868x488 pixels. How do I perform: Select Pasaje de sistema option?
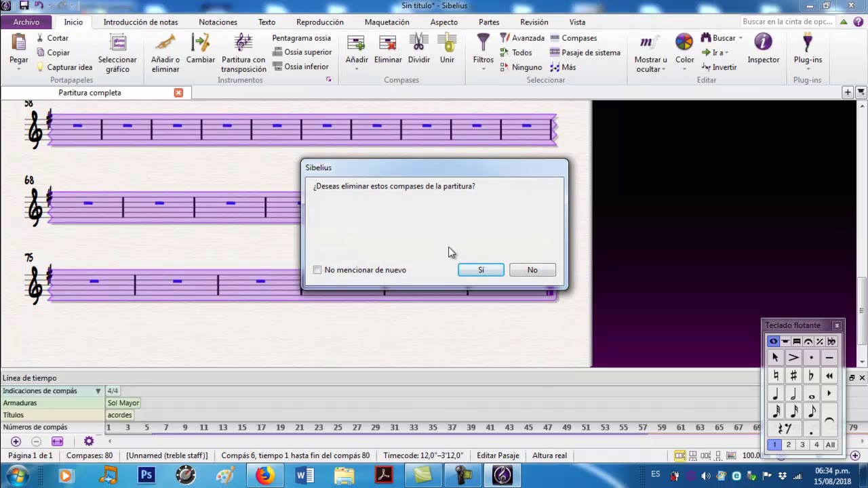[585, 52]
